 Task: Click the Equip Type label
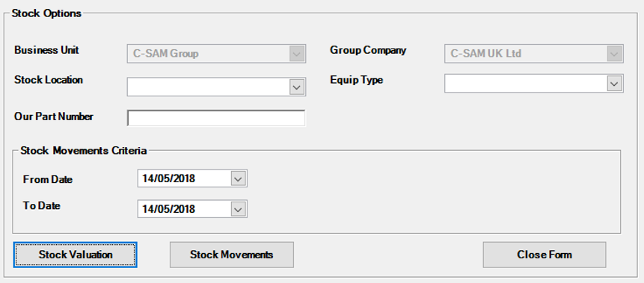point(357,80)
